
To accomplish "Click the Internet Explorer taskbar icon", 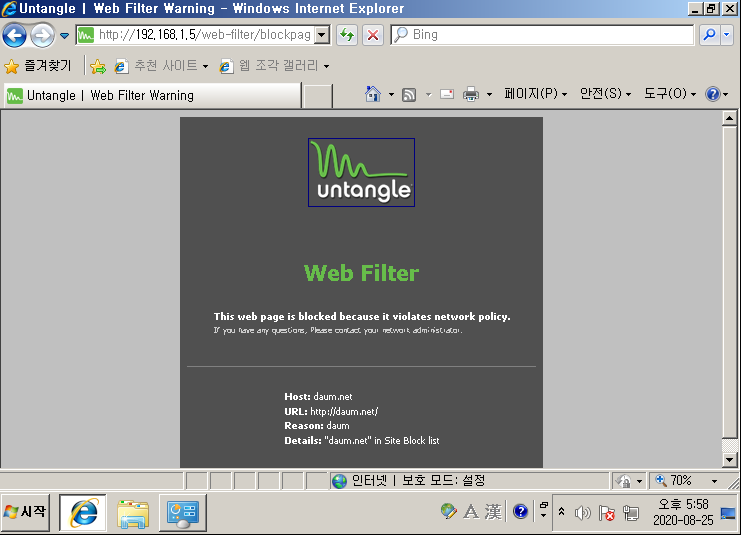I will [83, 512].
